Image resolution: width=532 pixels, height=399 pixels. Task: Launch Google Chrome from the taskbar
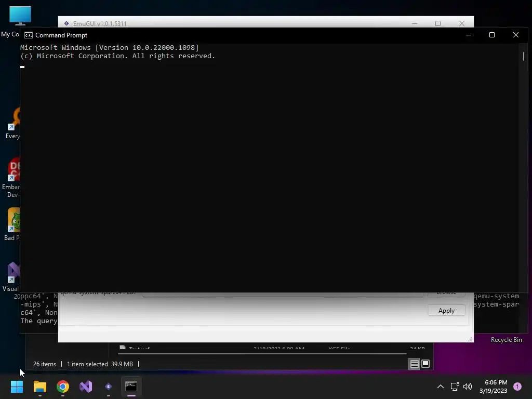[63, 387]
